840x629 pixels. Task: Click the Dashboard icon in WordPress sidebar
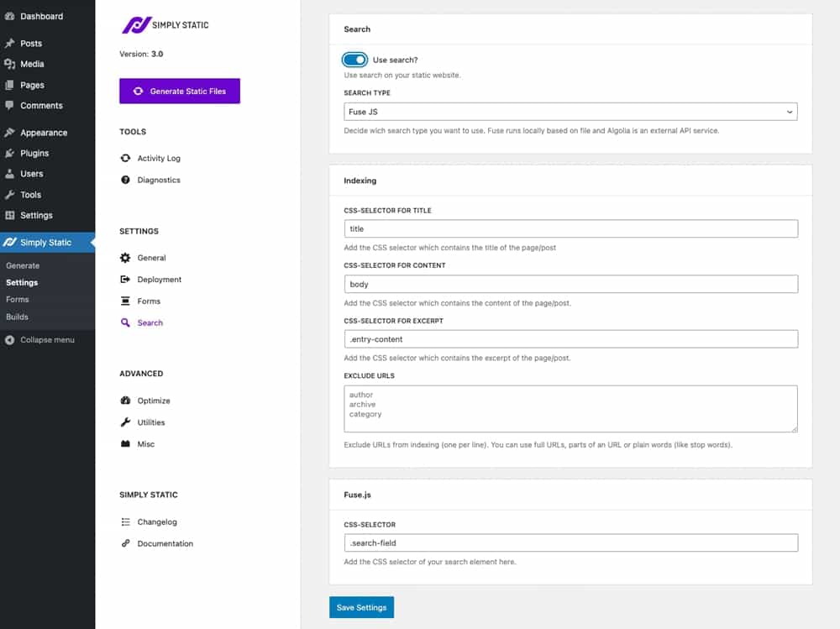pyautogui.click(x=9, y=16)
